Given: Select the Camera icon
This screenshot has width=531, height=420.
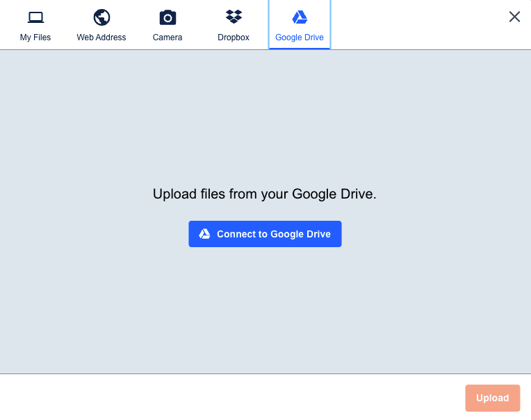Looking at the screenshot, I should pyautogui.click(x=168, y=17).
